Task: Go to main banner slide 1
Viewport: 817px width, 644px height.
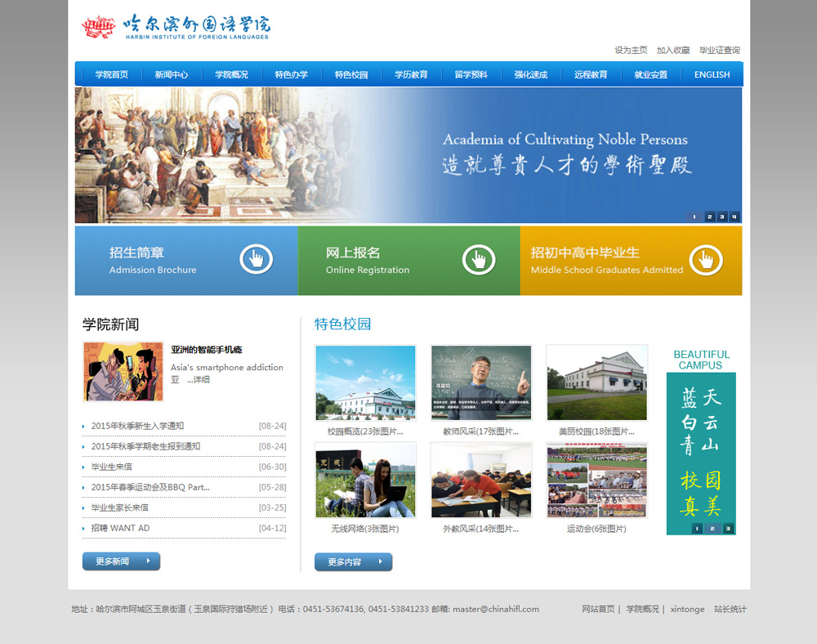Action: (x=694, y=217)
